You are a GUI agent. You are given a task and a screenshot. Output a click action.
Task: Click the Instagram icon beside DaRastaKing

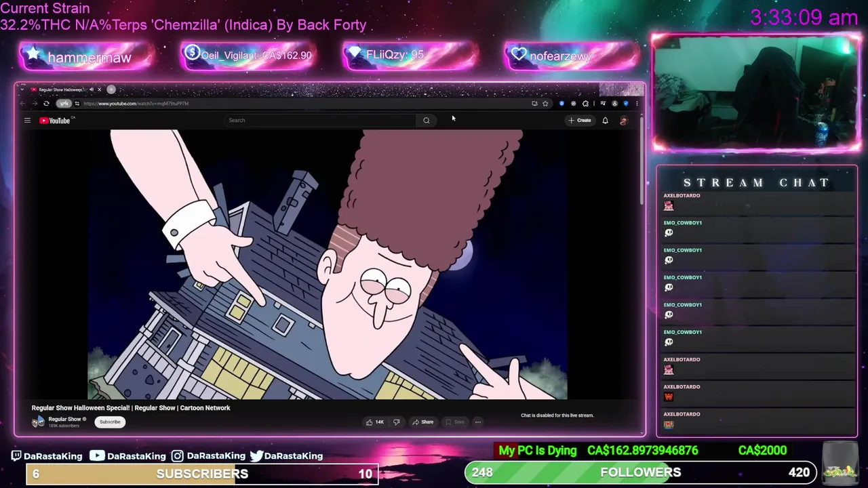(x=177, y=456)
